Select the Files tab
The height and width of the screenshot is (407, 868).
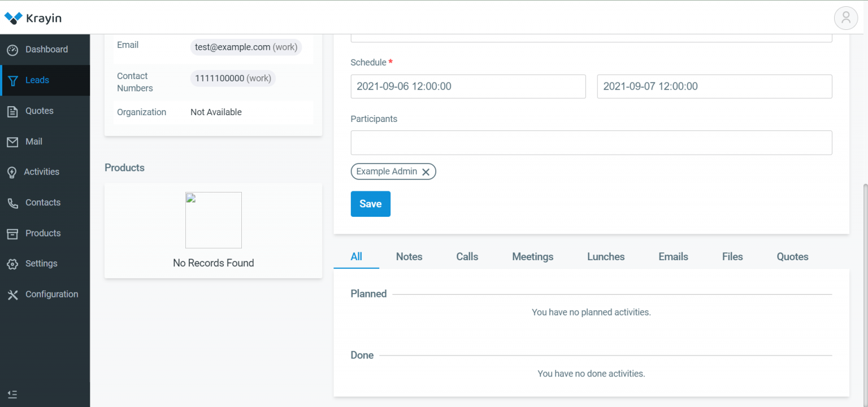pos(732,257)
